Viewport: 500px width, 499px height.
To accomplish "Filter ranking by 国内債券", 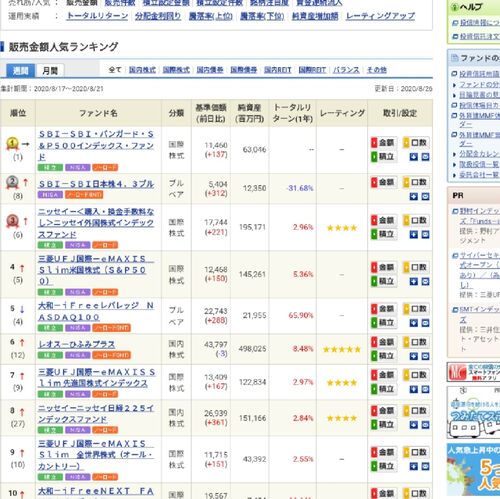I will pyautogui.click(x=210, y=70).
